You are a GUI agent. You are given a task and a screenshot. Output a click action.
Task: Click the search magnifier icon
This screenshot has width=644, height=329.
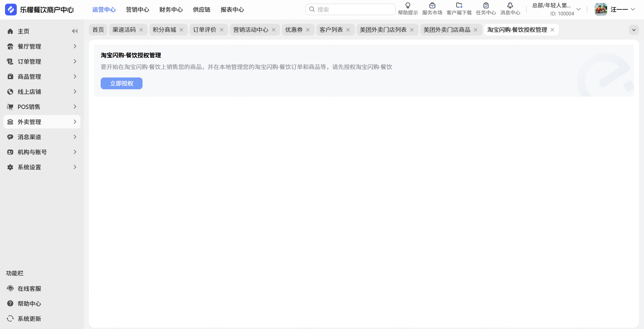point(312,9)
